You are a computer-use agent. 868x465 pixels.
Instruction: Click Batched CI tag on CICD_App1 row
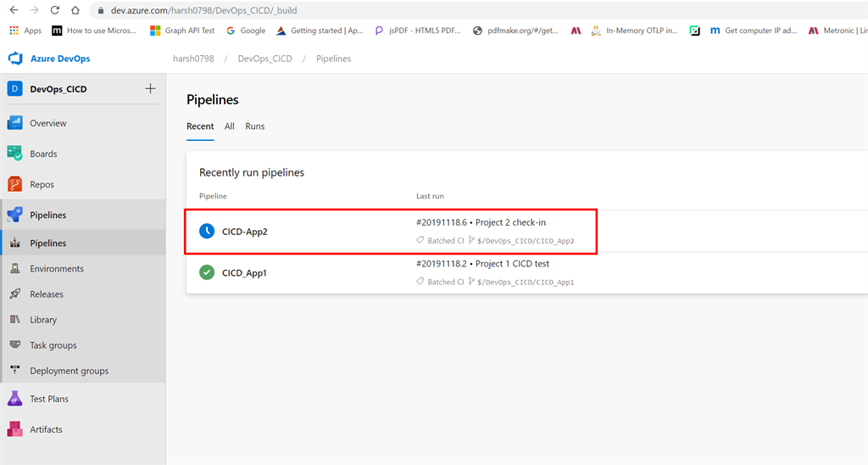(441, 282)
